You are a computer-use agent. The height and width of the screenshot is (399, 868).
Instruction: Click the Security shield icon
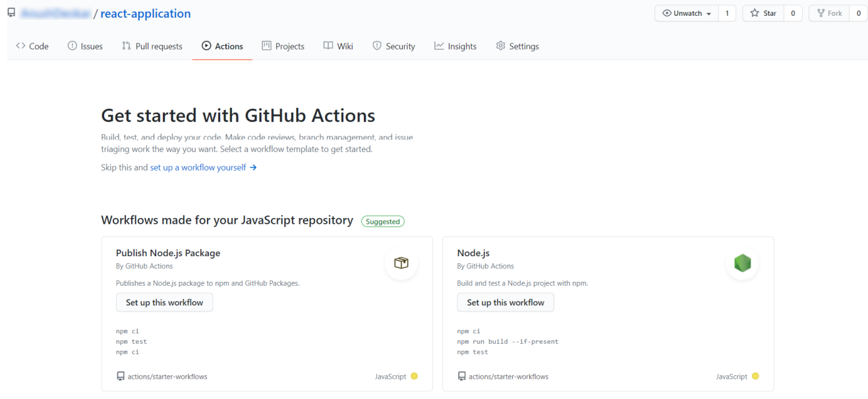[377, 46]
